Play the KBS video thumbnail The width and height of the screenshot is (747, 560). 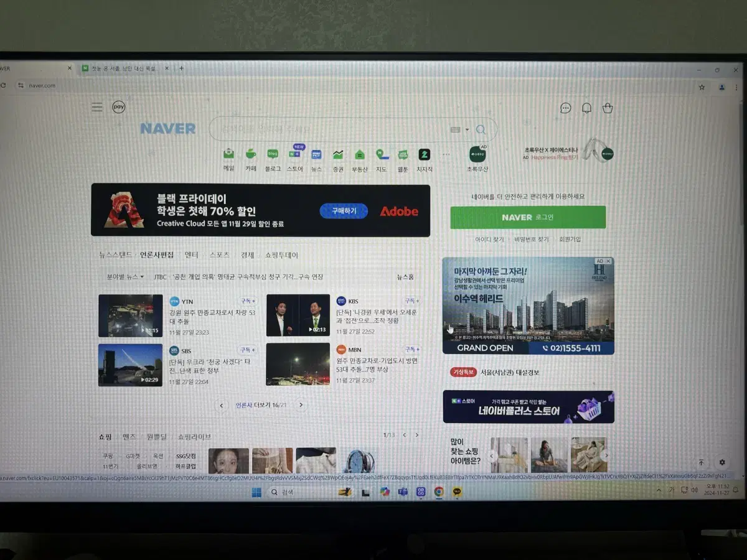coord(298,315)
